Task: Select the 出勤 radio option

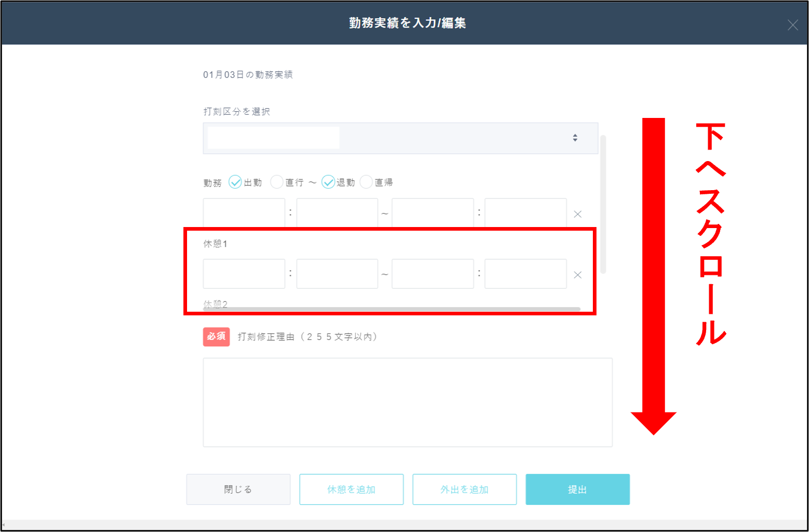Action: click(x=235, y=182)
